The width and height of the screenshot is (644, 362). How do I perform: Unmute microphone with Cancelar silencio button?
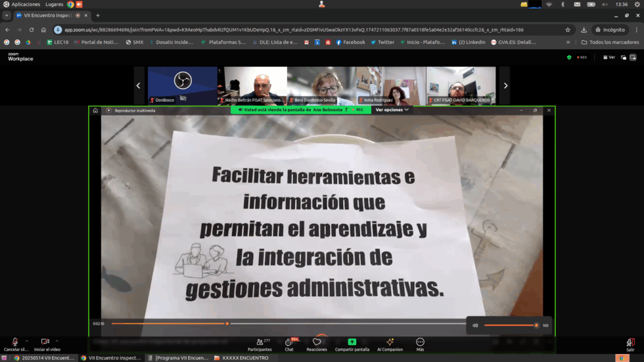coord(14,343)
